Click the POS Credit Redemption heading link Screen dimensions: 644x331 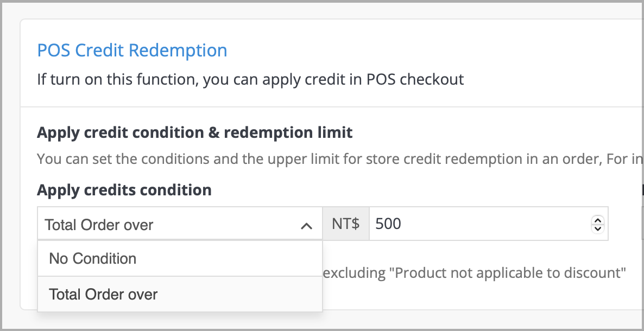[131, 50]
